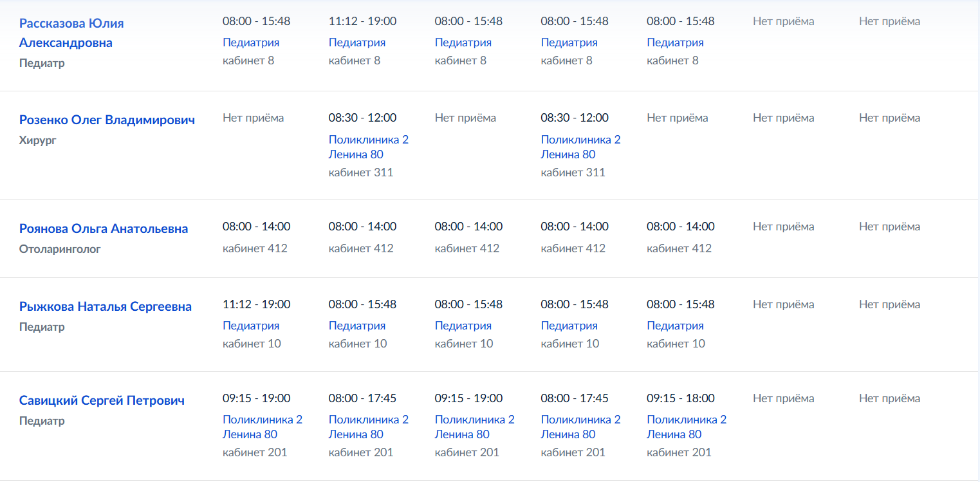980x482 pixels.
Task: Open Роянова Ольга Анатольевна's profile link
Action: click(x=104, y=228)
